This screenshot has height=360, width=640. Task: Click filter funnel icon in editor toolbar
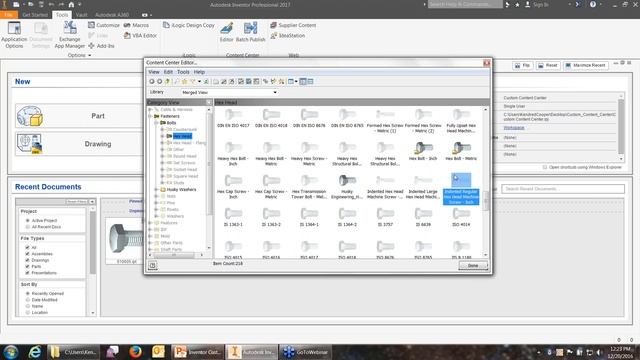[x=193, y=82]
